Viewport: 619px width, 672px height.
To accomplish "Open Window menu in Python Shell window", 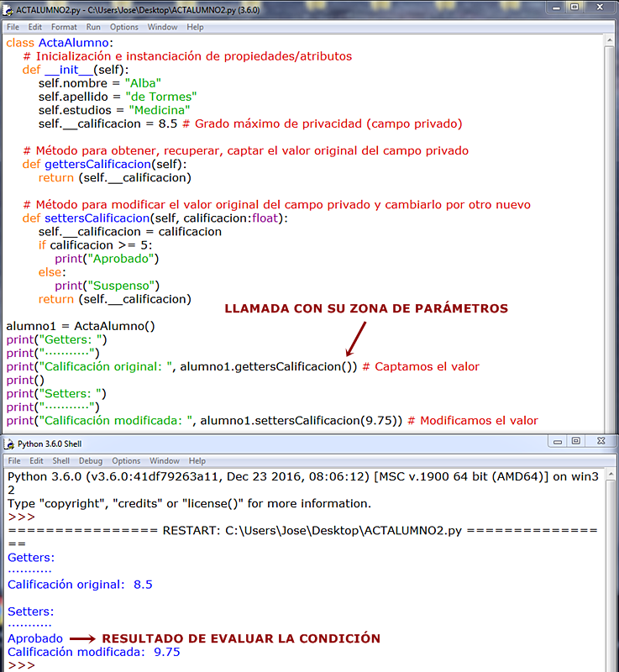I will click(x=165, y=460).
